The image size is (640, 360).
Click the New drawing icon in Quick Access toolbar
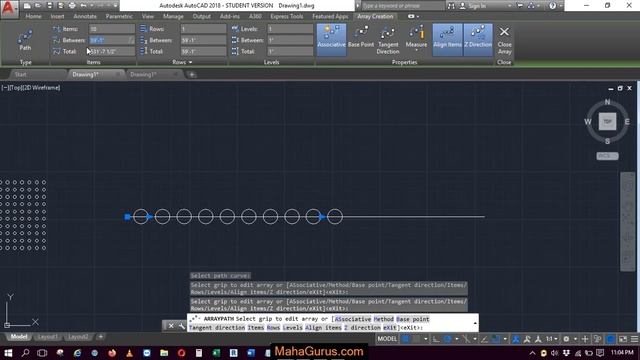coord(27,6)
